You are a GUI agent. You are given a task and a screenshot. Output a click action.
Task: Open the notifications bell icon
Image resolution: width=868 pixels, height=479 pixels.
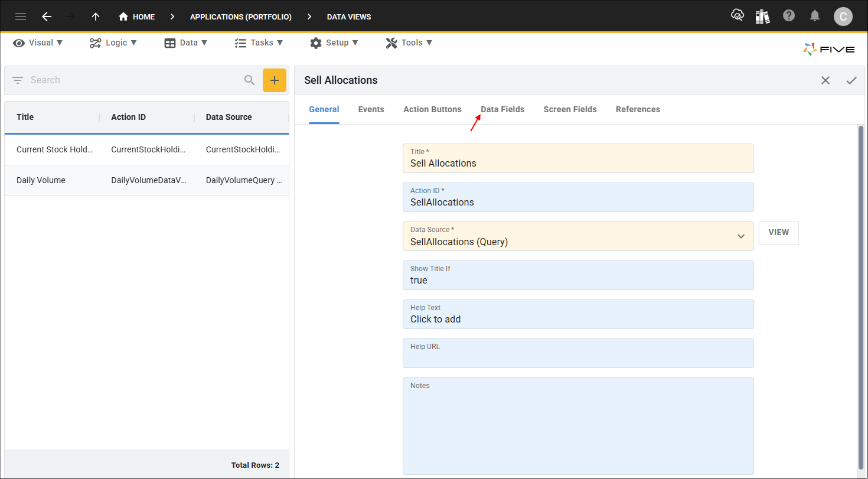tap(815, 16)
